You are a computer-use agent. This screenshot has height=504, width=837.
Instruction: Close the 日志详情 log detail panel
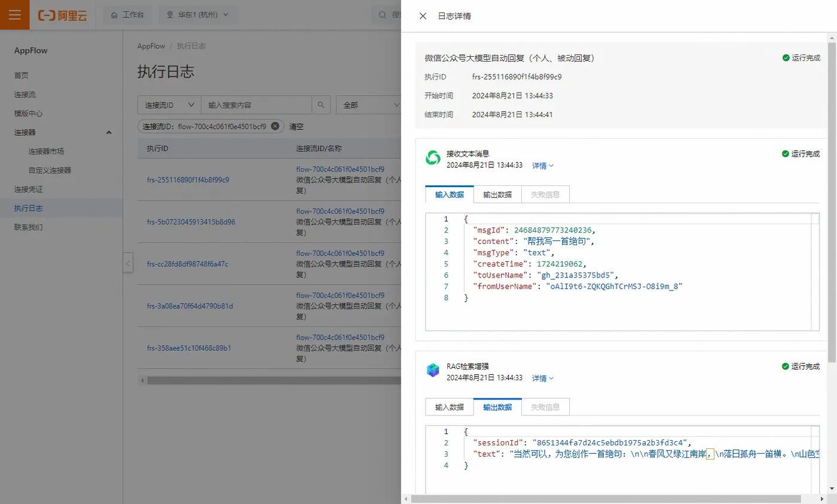(423, 16)
